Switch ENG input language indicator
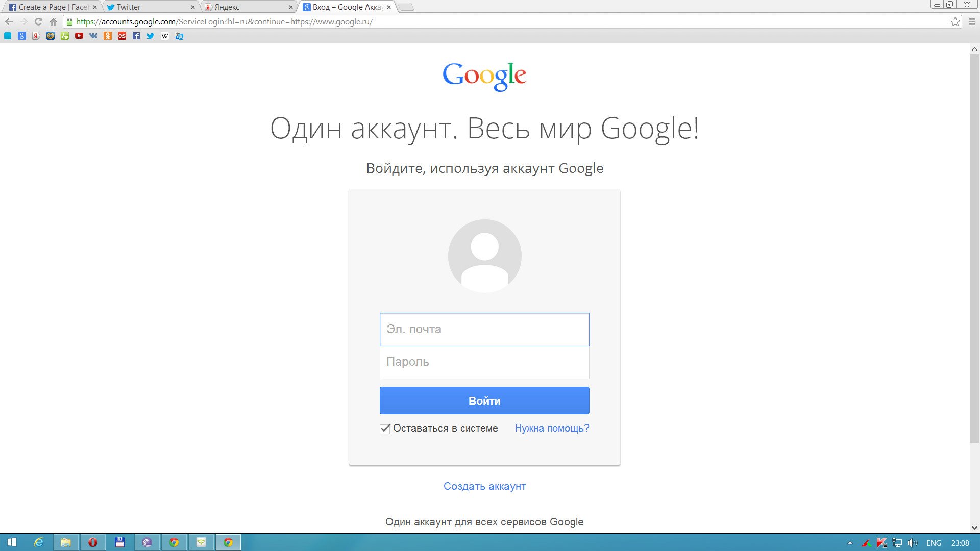The image size is (980, 551). coord(934,543)
